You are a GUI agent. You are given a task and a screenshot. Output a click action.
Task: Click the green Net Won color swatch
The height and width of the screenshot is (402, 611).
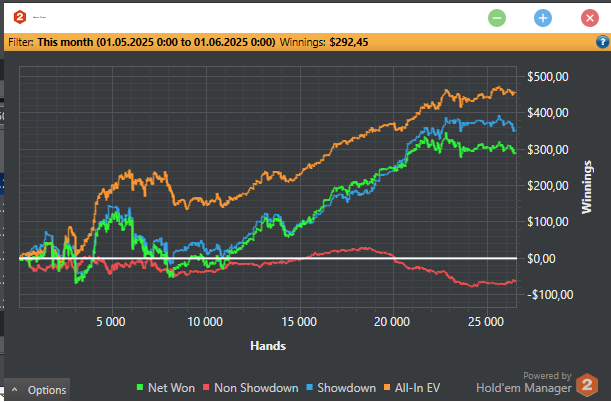pos(140,388)
